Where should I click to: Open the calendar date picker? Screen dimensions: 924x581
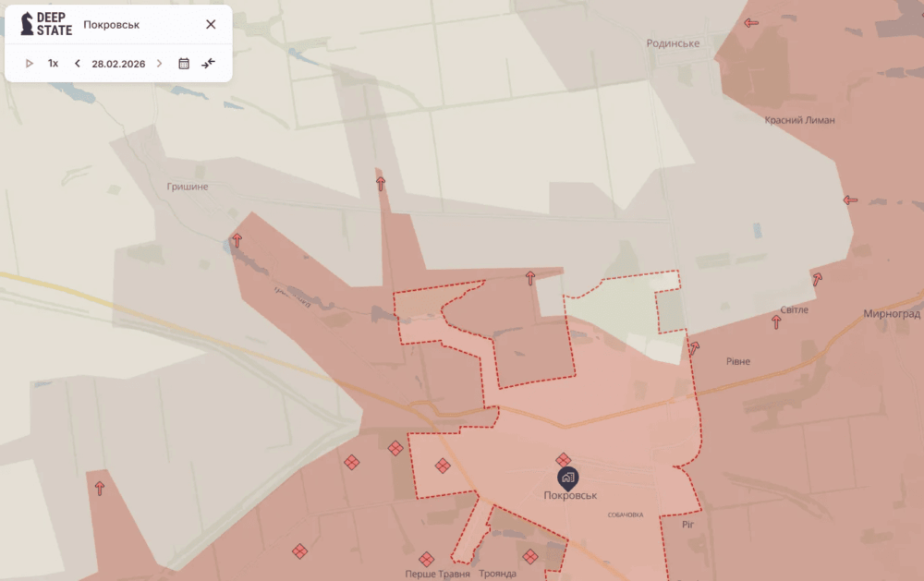(x=184, y=64)
